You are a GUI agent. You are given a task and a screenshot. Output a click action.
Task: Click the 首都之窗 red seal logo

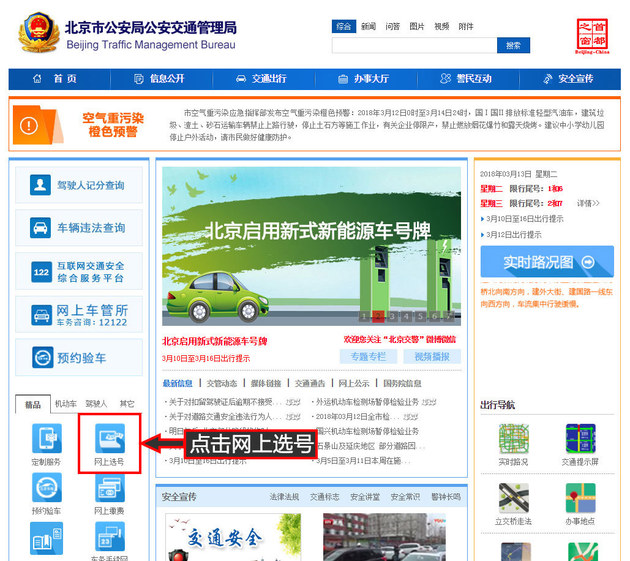coord(592,35)
